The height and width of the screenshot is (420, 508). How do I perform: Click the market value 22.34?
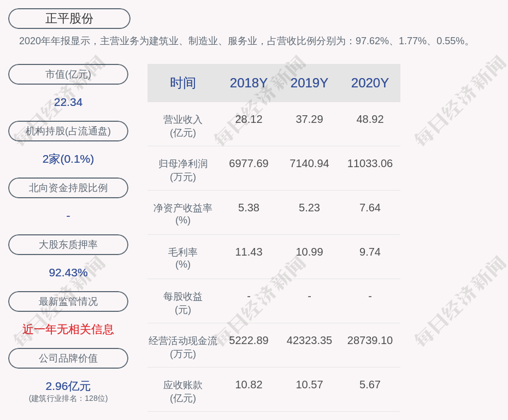click(x=68, y=102)
